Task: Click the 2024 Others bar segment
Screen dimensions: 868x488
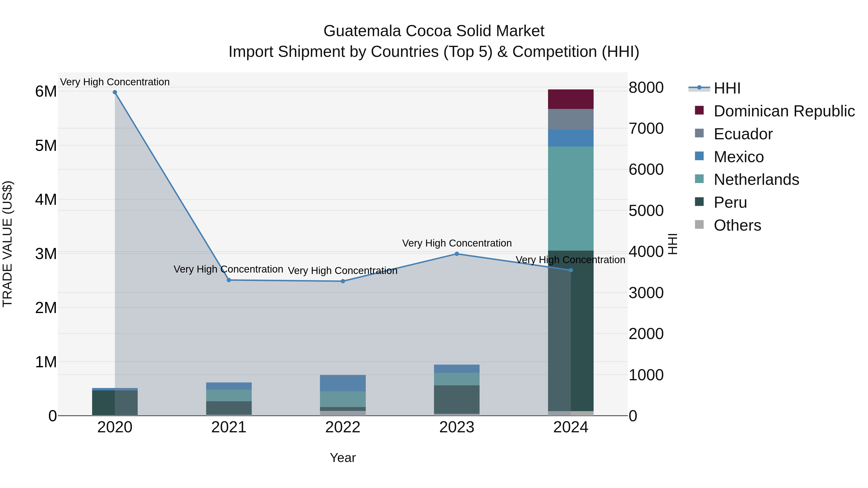Action: tap(571, 413)
